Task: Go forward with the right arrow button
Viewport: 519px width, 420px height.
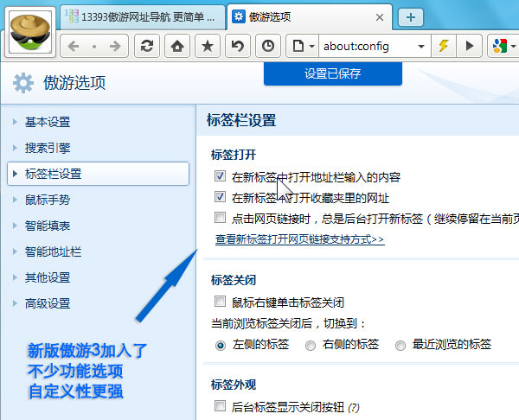Action: pos(115,46)
